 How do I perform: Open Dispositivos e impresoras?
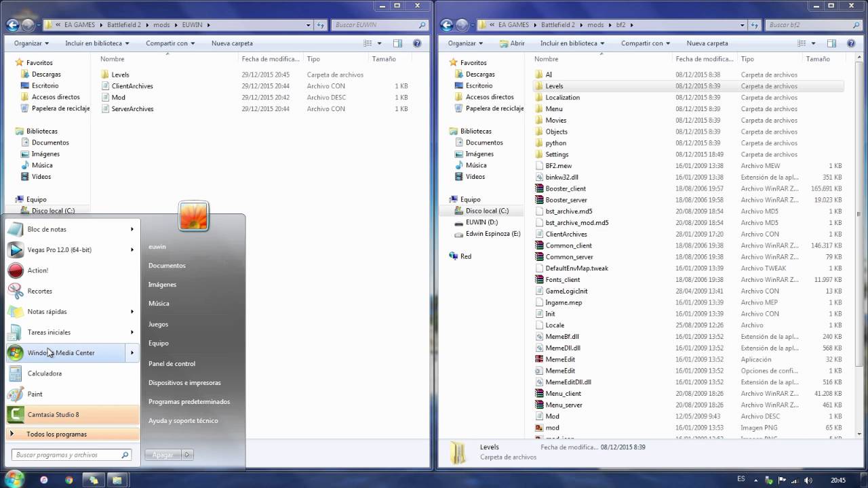(184, 382)
